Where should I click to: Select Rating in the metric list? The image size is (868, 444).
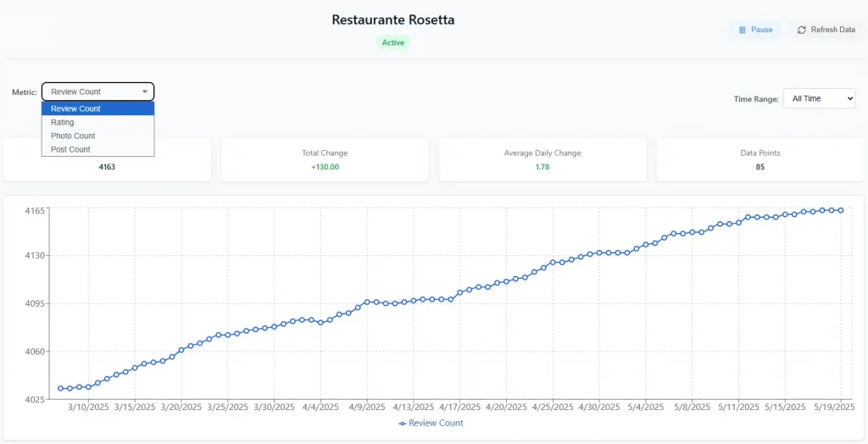[x=98, y=122]
